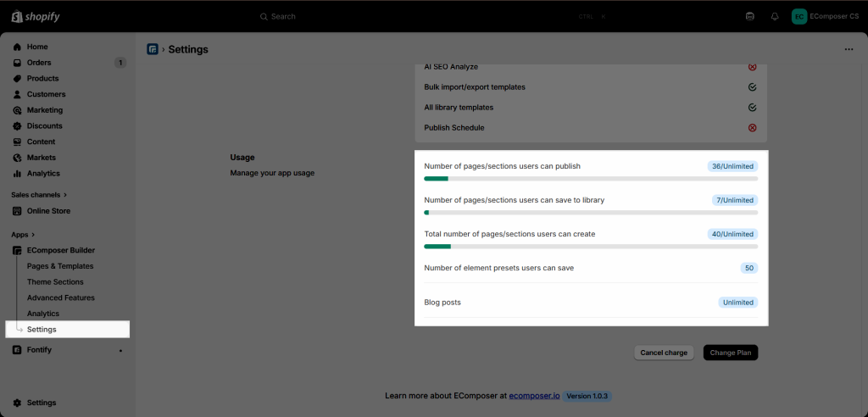This screenshot has height=417, width=868.
Task: Open the Shopify logo home link
Action: pos(36,17)
